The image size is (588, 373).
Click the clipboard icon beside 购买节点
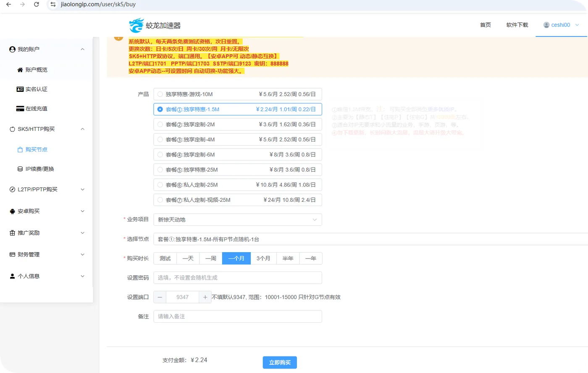[x=20, y=150]
